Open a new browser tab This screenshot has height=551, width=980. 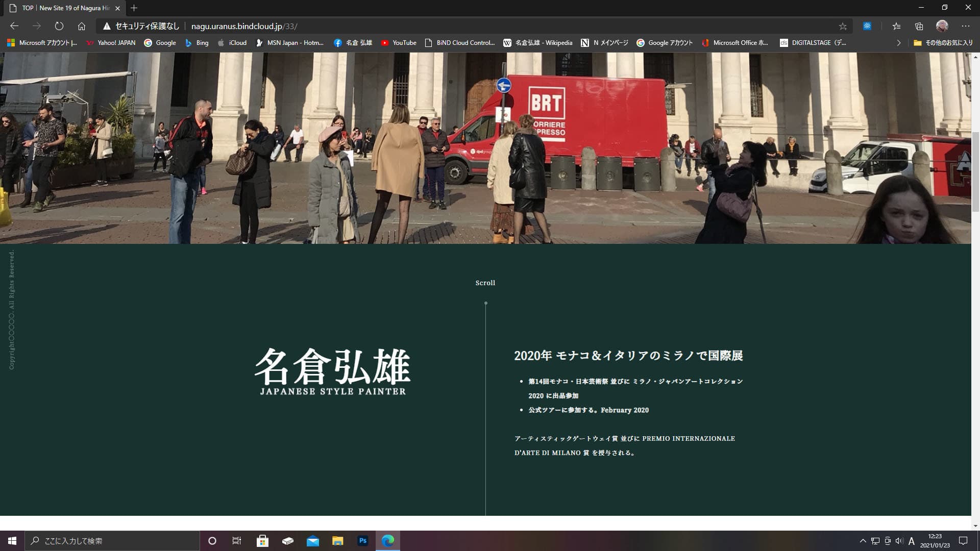[134, 8]
